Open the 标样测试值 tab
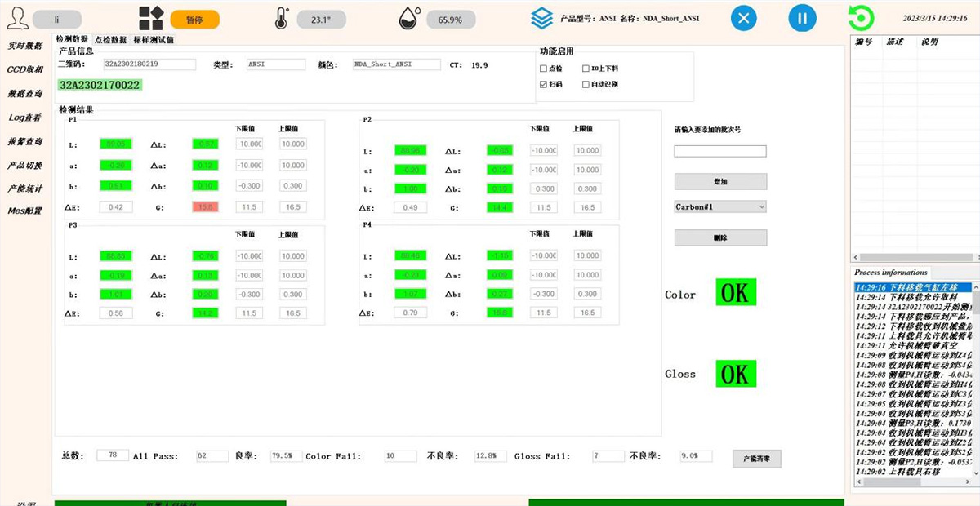Viewport: 980px width, 506px height. tap(153, 39)
